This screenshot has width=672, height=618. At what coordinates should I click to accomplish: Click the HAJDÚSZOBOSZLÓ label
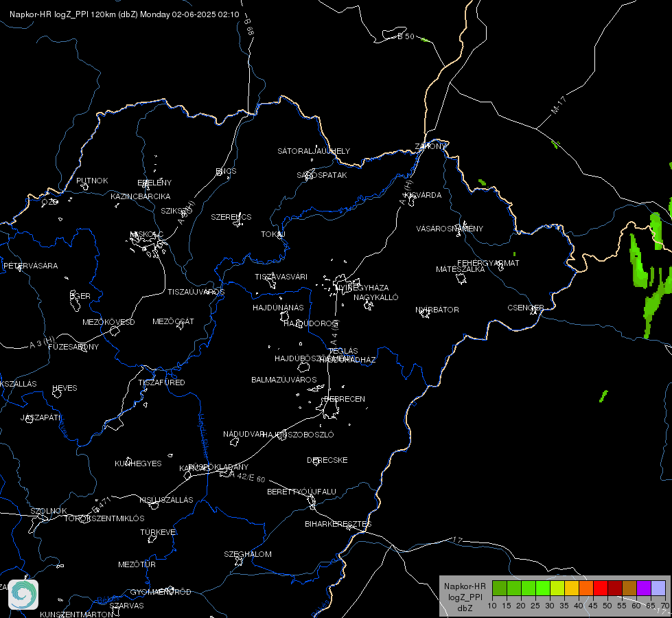click(x=298, y=435)
